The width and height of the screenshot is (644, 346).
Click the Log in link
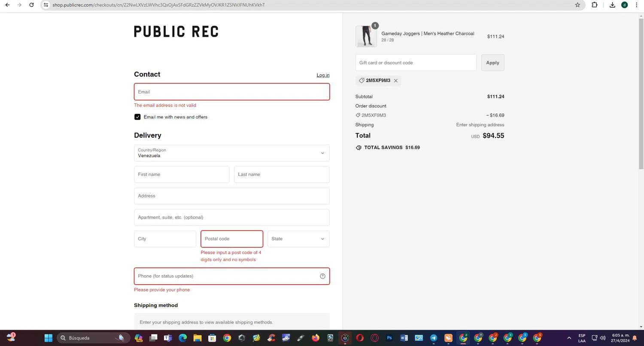click(x=323, y=75)
